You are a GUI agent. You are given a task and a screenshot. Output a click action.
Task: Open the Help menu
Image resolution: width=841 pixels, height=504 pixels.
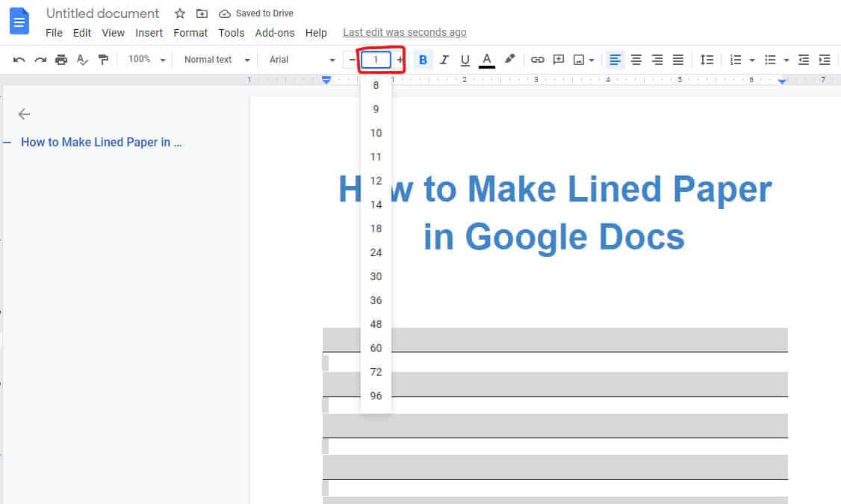pyautogui.click(x=316, y=33)
